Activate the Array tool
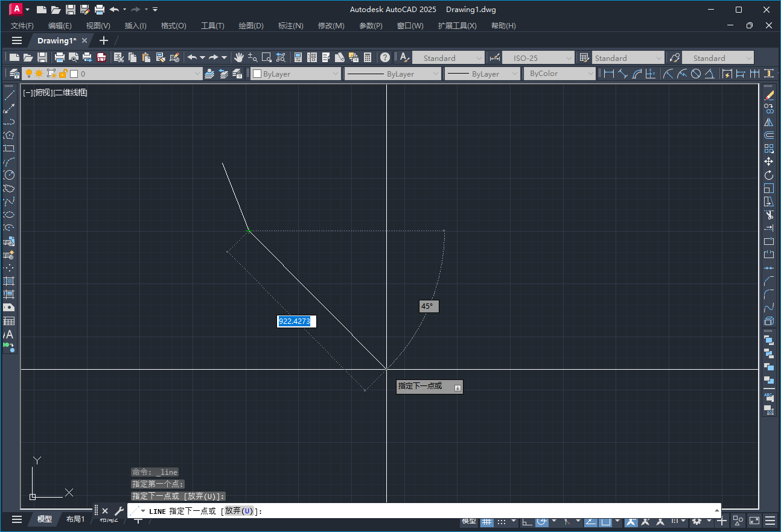The image size is (781, 532). [769, 148]
